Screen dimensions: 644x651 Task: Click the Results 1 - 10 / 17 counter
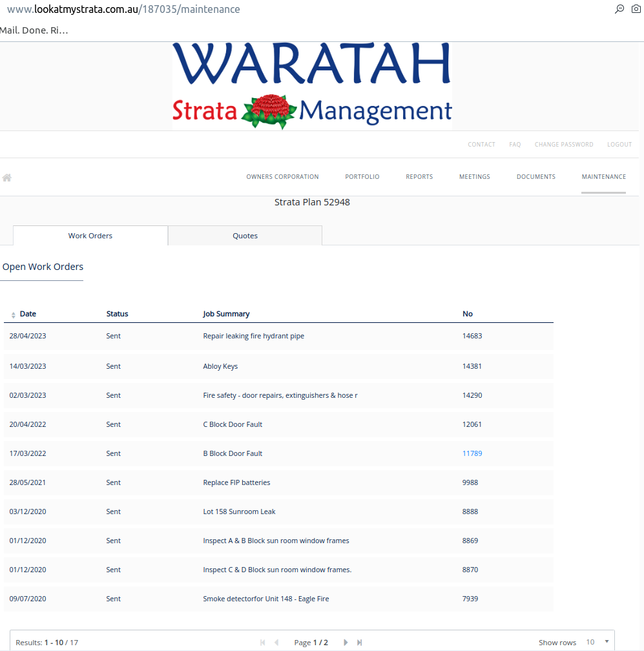pos(47,642)
